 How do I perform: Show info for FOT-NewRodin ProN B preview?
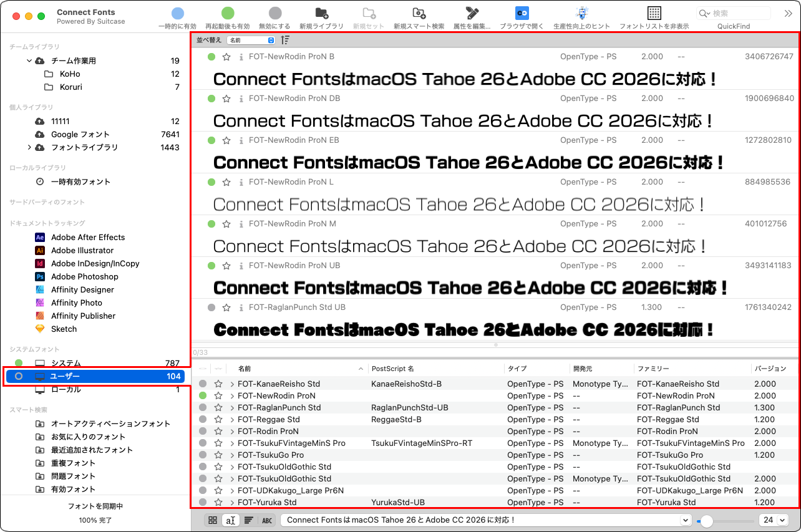(241, 57)
